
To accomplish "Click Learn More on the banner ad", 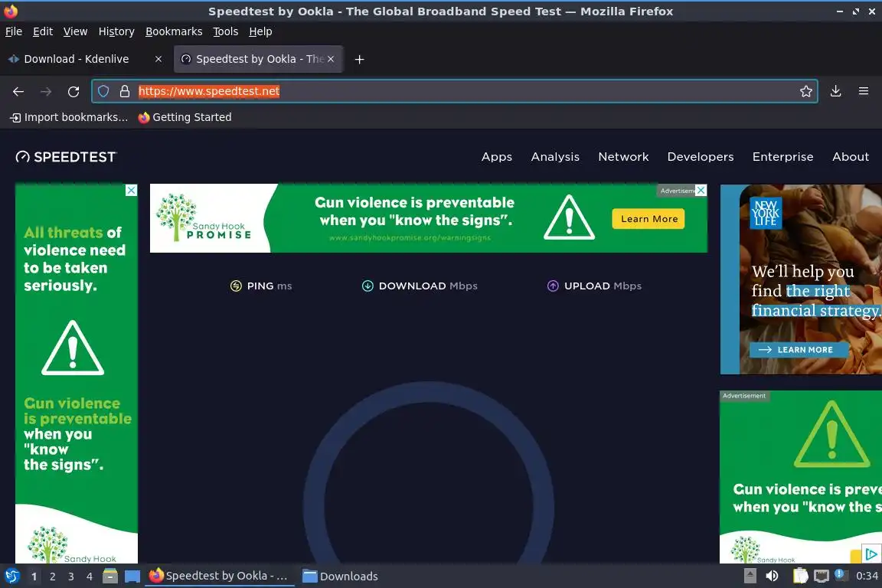I will pyautogui.click(x=648, y=219).
